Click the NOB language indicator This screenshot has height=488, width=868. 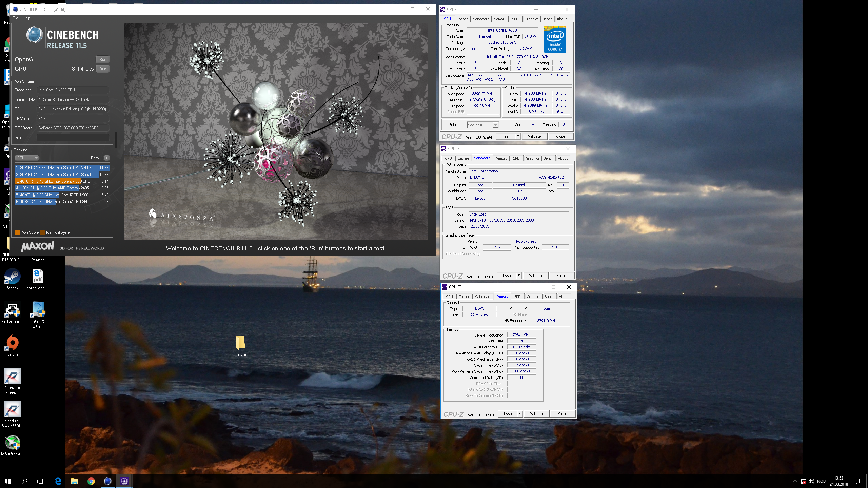[821, 481]
